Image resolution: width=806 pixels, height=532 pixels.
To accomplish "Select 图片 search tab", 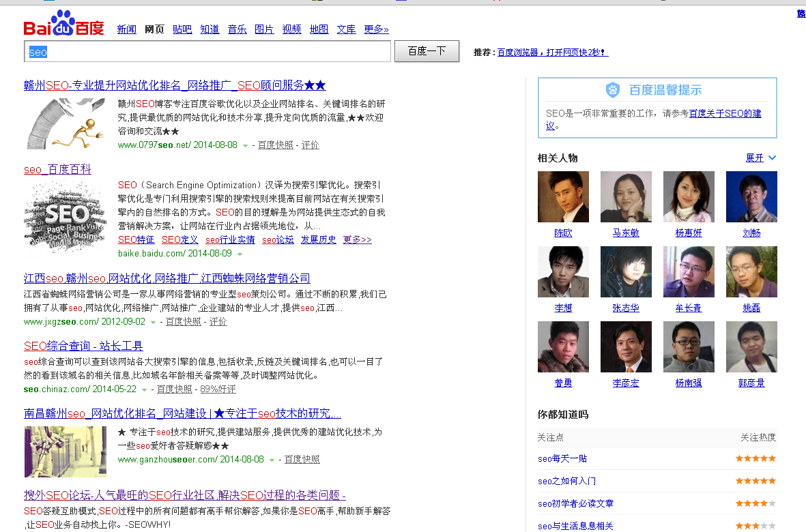I will point(264,29).
